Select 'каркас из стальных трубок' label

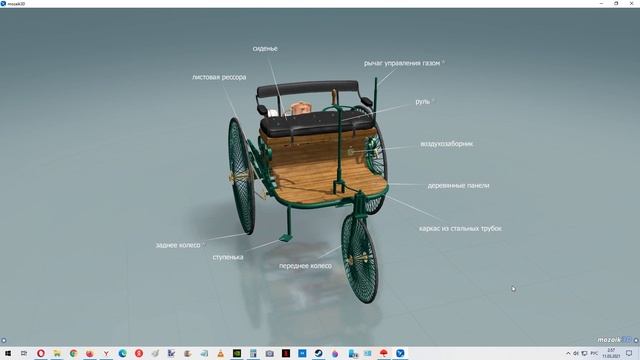point(460,229)
